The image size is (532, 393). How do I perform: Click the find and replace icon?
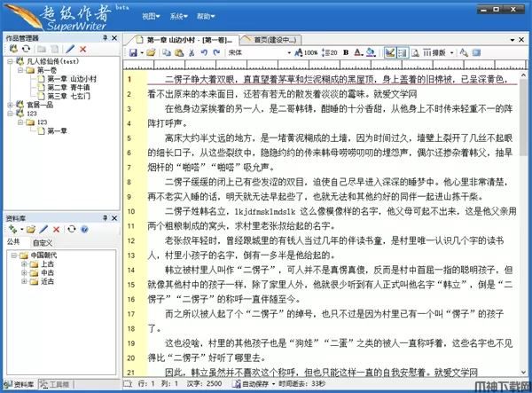coord(464,52)
